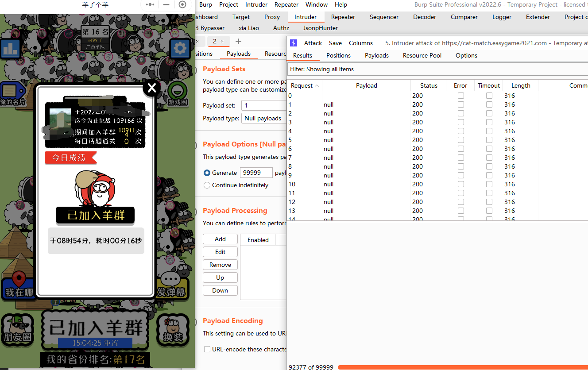Click the orange attack progress bar

pyautogui.click(x=460, y=367)
